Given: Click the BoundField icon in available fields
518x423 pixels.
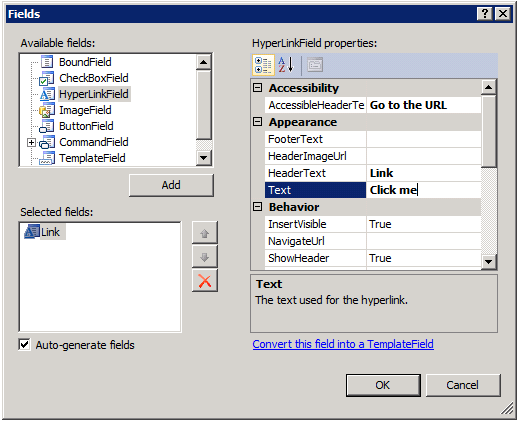Looking at the screenshot, I should click(x=47, y=62).
